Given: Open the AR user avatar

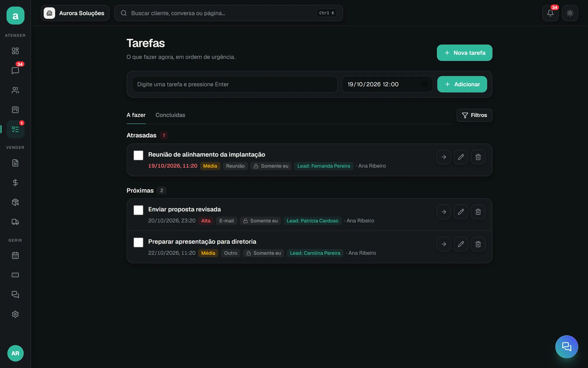Looking at the screenshot, I should pos(15,353).
